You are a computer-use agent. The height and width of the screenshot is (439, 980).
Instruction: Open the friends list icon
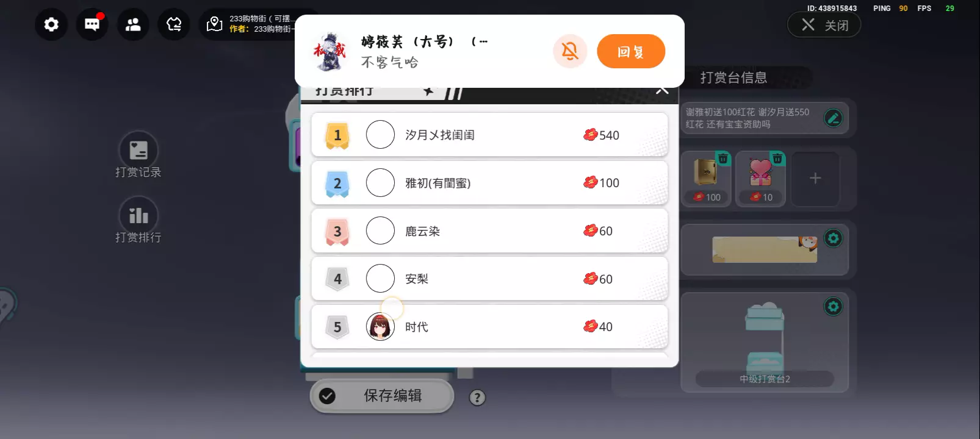[x=133, y=24]
